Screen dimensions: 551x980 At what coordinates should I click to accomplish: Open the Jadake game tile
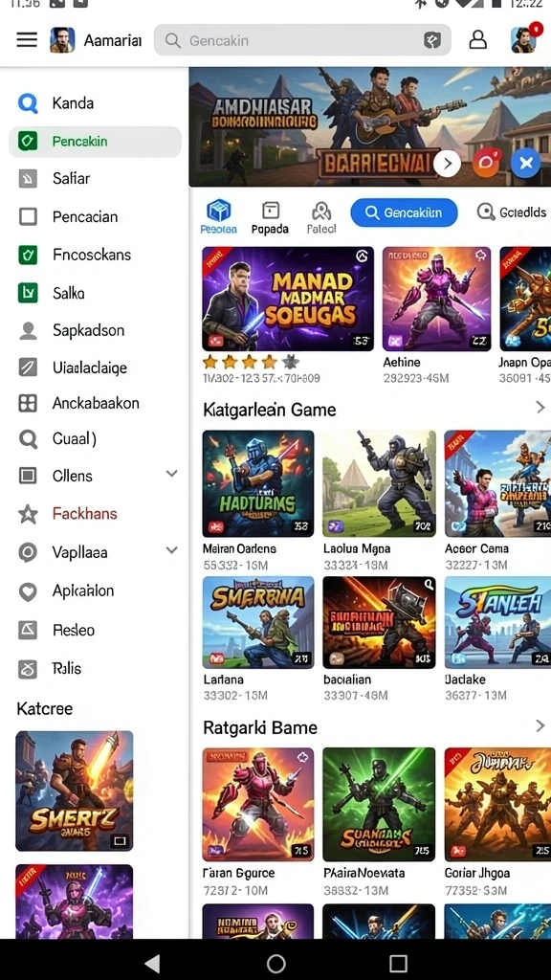[497, 622]
